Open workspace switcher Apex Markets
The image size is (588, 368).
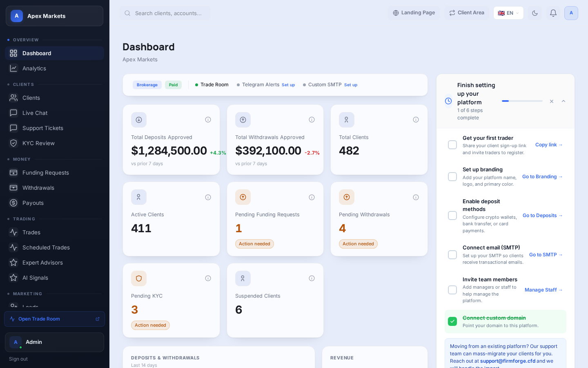54,16
